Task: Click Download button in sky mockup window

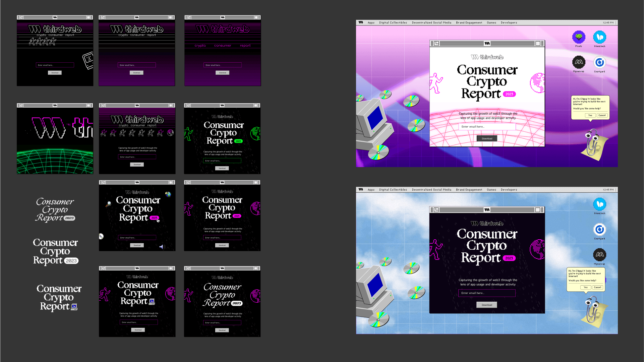Action: [487, 305]
